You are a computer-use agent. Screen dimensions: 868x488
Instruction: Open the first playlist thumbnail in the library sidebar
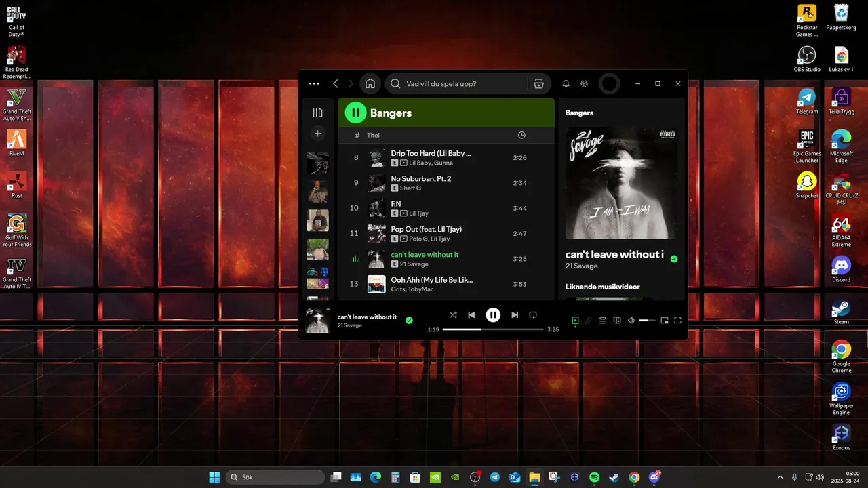point(318,163)
